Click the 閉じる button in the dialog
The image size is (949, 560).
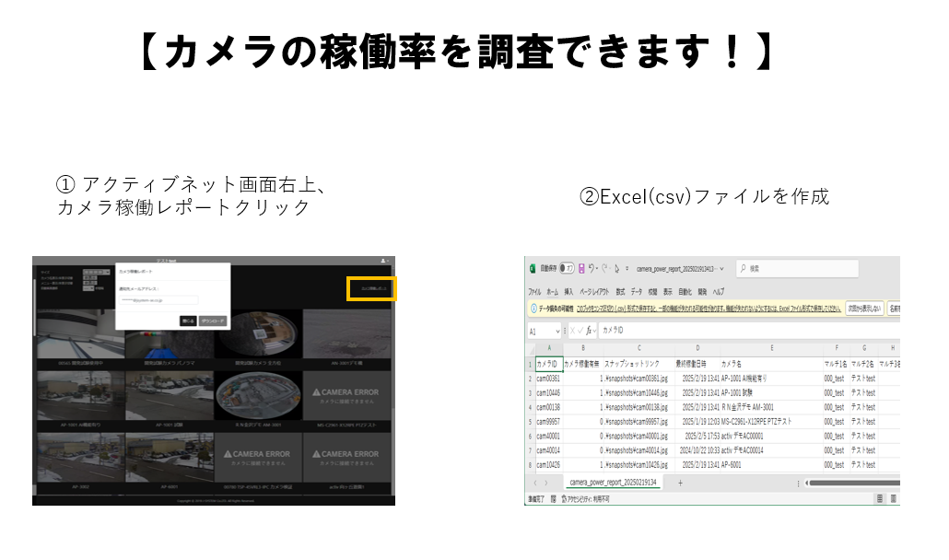click(188, 321)
